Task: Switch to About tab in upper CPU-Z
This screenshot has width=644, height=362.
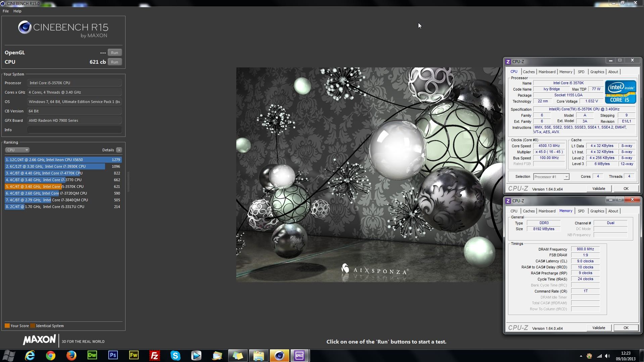Action: (x=613, y=72)
